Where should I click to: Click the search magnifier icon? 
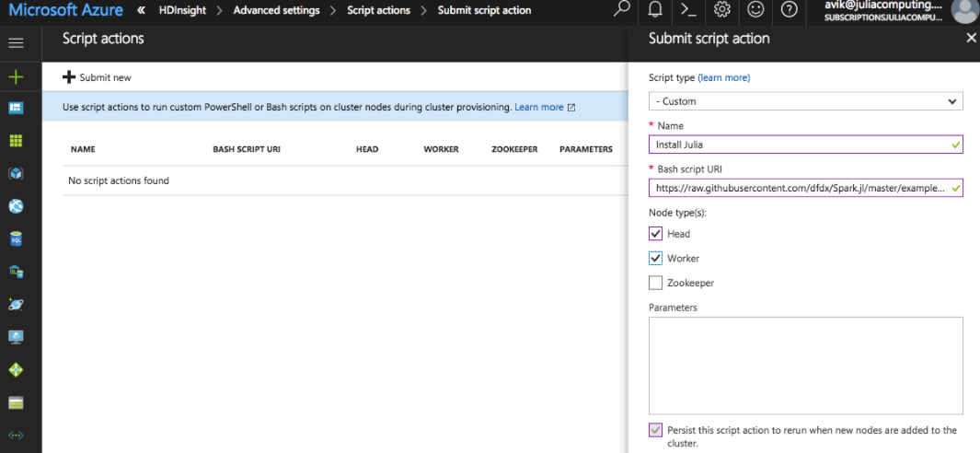point(621,9)
